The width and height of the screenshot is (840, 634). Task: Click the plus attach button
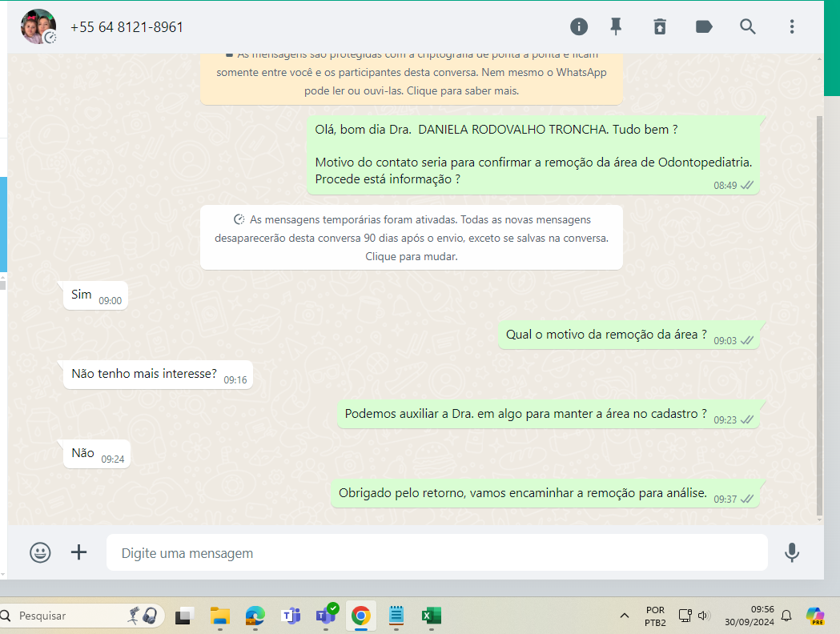click(x=78, y=552)
